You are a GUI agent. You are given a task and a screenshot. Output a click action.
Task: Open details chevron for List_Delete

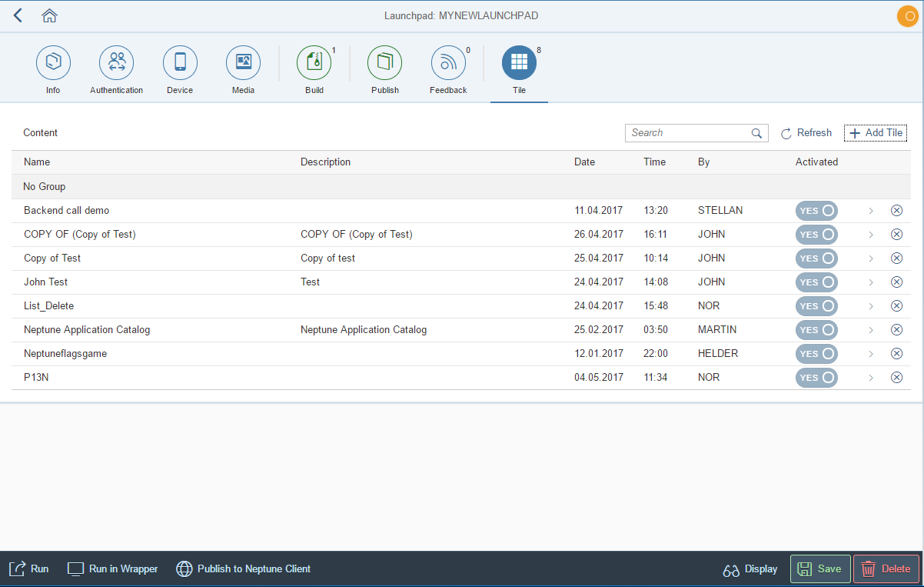pyautogui.click(x=871, y=306)
